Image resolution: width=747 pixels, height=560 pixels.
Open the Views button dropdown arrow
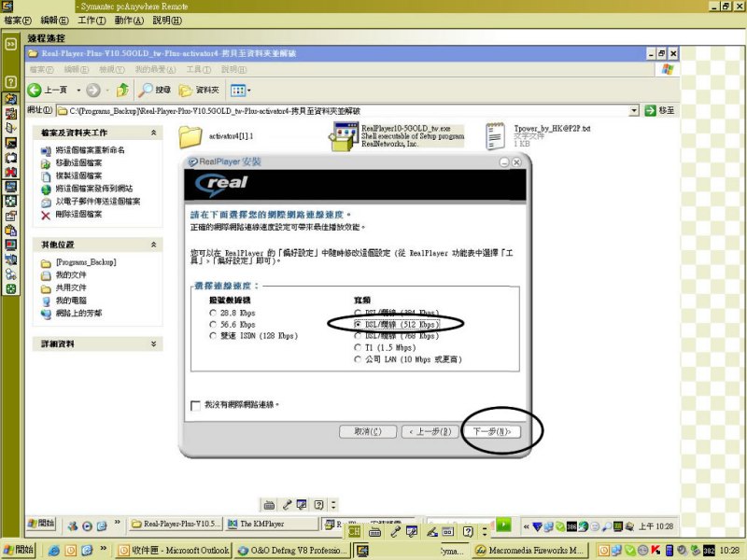pos(248,90)
